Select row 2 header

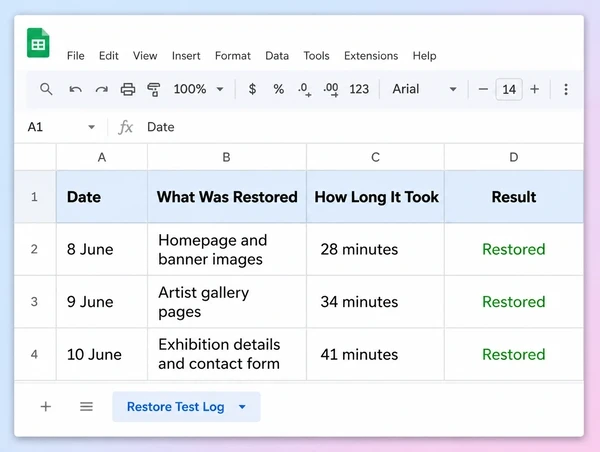35,249
